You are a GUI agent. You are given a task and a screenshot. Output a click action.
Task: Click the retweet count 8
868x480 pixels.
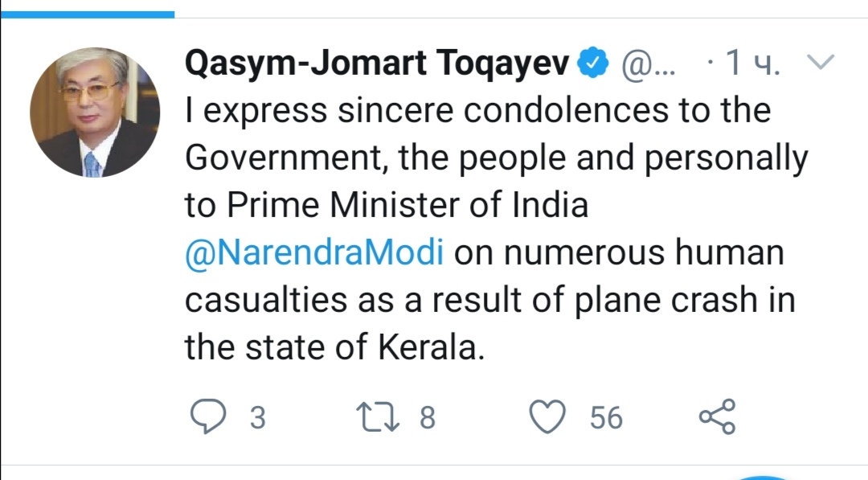[x=428, y=417]
